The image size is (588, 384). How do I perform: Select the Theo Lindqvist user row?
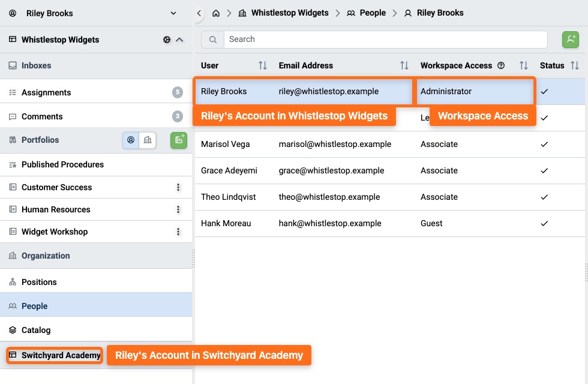coord(390,197)
